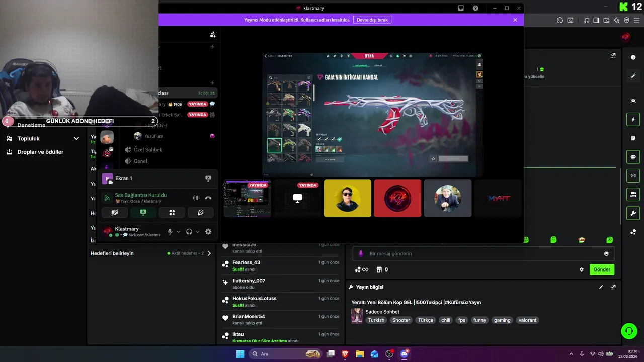Viewport: 644px width, 362px height.
Task: Disable streamer mode with 'Devre dışı bırak'
Action: [x=372, y=20]
